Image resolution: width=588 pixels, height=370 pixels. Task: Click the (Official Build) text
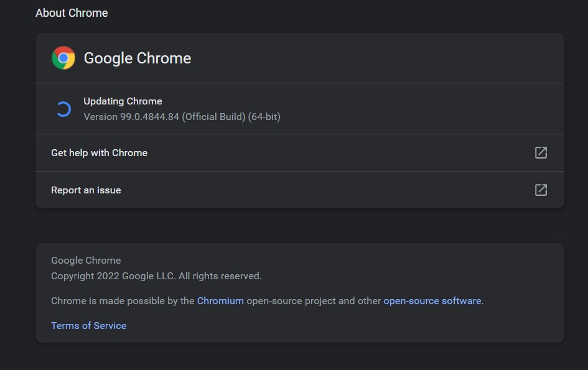(213, 117)
